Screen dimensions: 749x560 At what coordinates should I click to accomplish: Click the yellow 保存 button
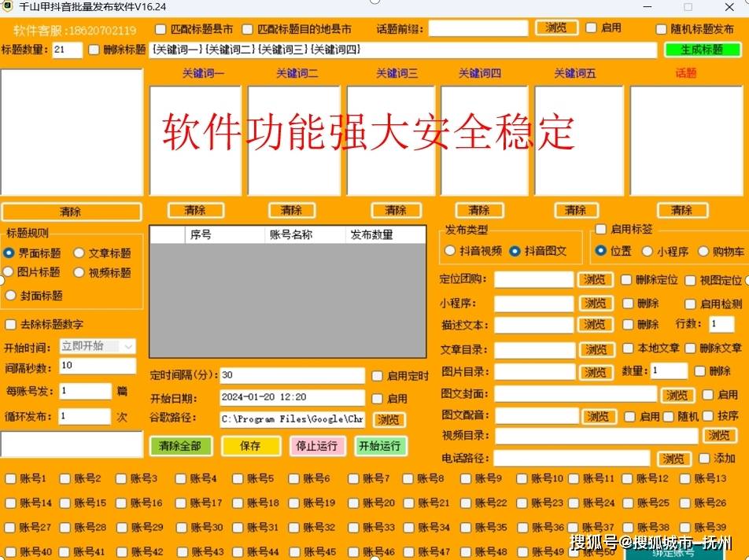[x=251, y=446]
